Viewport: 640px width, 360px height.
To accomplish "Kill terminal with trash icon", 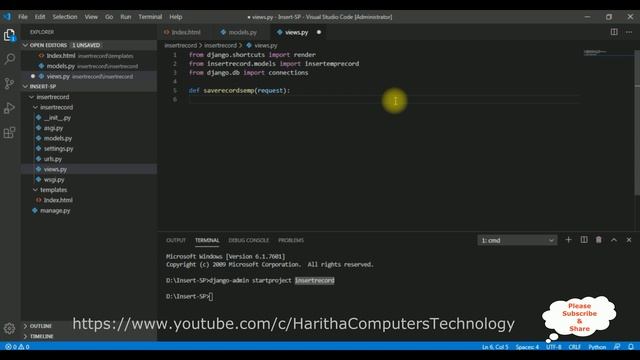I will point(599,240).
